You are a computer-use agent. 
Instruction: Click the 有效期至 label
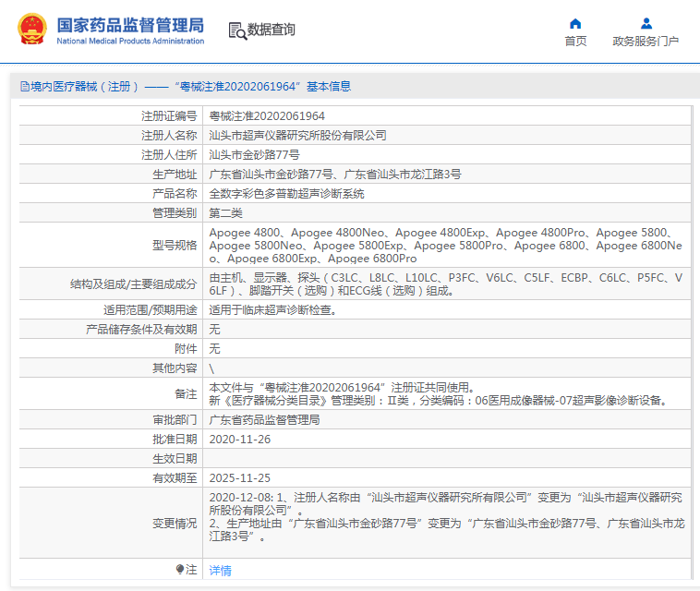[x=175, y=478]
